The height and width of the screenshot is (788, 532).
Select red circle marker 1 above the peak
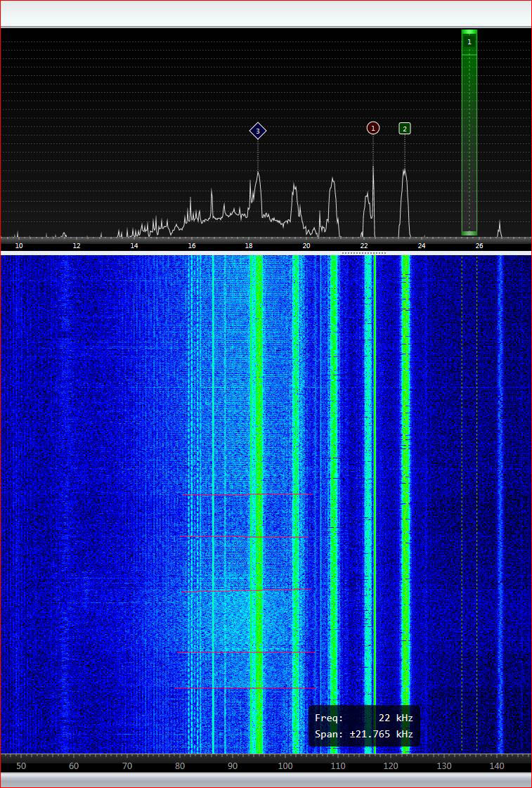point(372,128)
